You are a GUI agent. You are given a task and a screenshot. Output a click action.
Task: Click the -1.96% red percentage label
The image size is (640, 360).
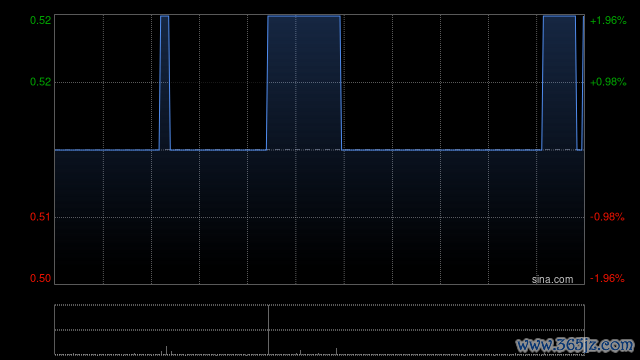pos(607,278)
